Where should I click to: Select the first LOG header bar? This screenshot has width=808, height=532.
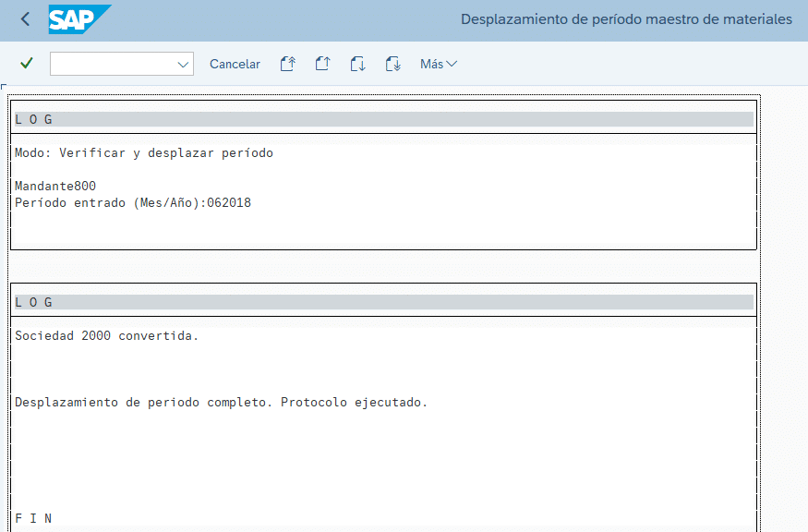coord(383,119)
